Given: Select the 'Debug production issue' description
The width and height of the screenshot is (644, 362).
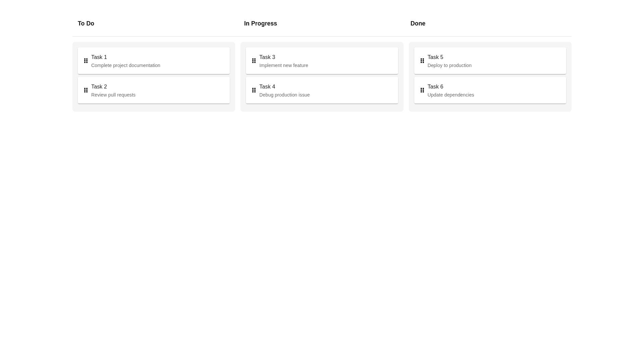Looking at the screenshot, I should click(x=284, y=95).
